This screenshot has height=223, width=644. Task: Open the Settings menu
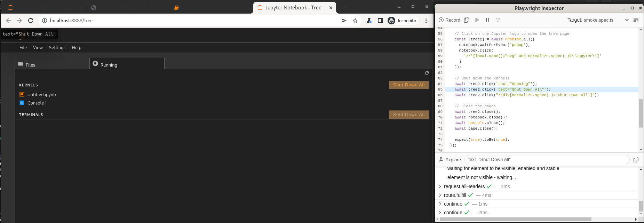(x=57, y=48)
